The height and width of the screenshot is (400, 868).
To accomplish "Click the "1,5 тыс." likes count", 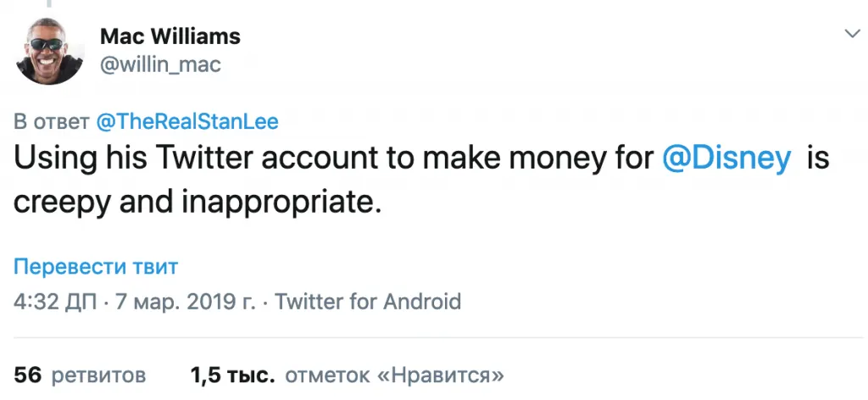I will (x=232, y=375).
